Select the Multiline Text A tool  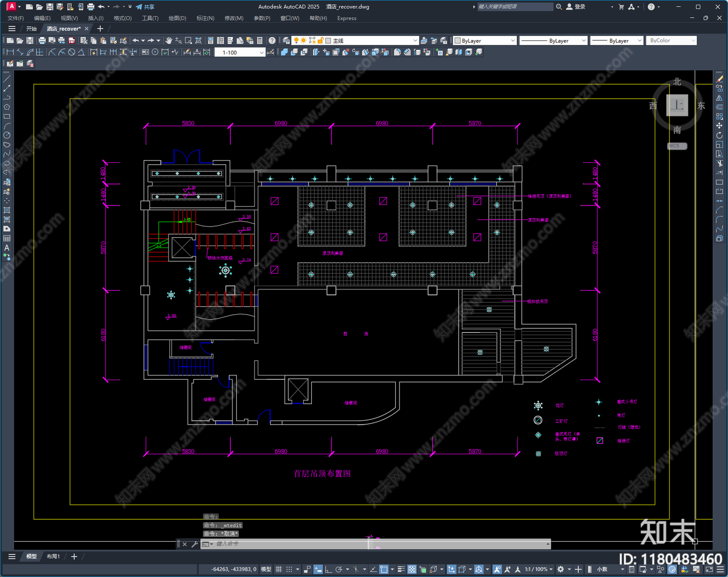click(7, 248)
